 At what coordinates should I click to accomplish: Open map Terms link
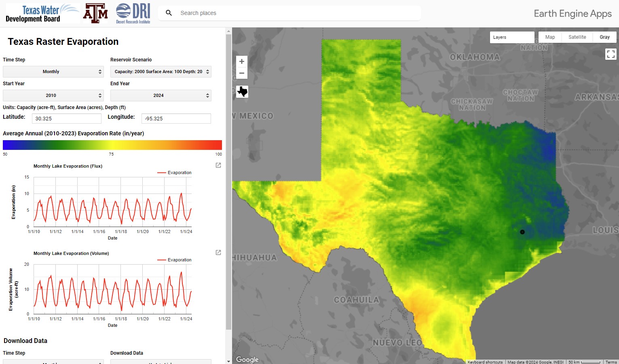pos(611,362)
